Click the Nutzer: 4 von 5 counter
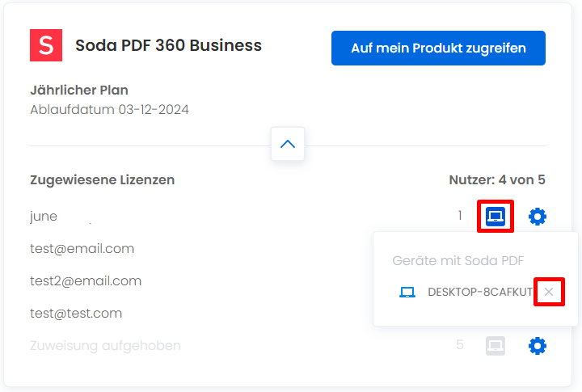 (x=497, y=180)
